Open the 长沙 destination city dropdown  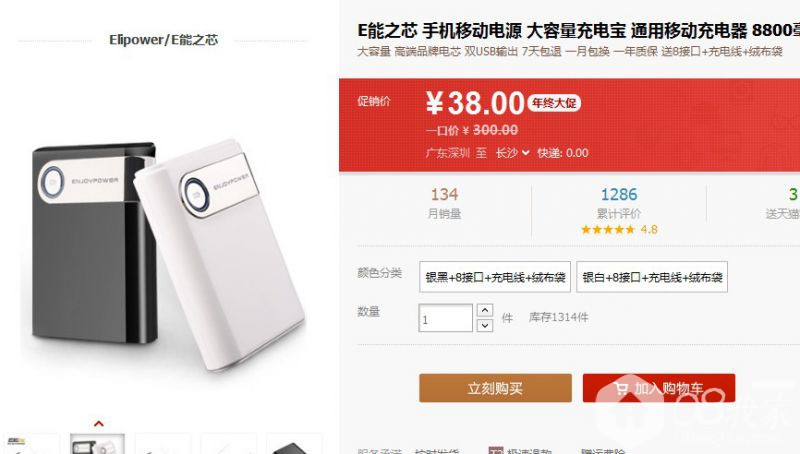(x=512, y=153)
